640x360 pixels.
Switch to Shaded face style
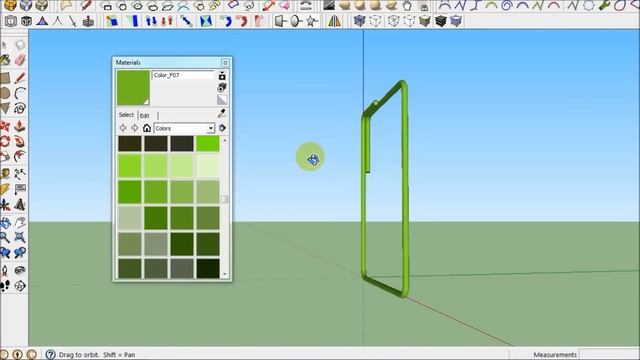pos(425,20)
